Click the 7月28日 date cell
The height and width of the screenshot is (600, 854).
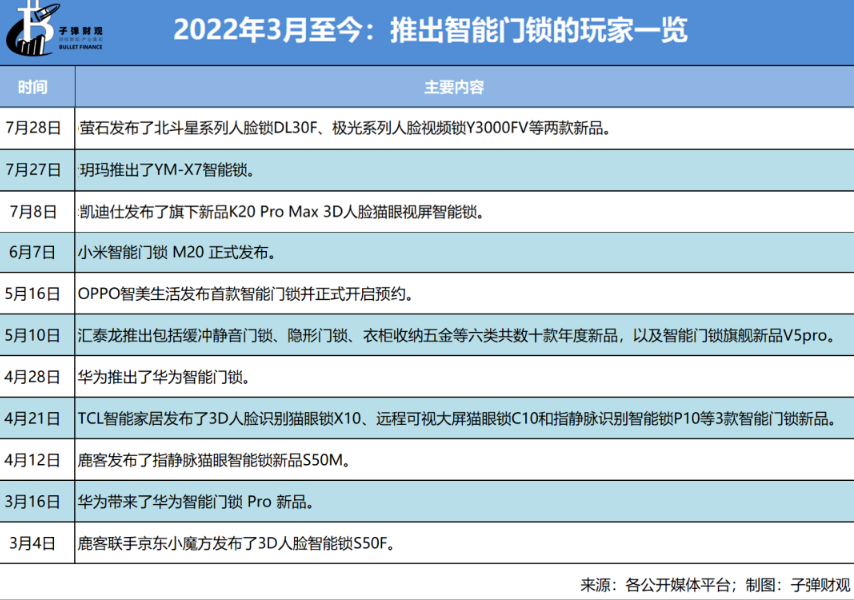(x=33, y=128)
